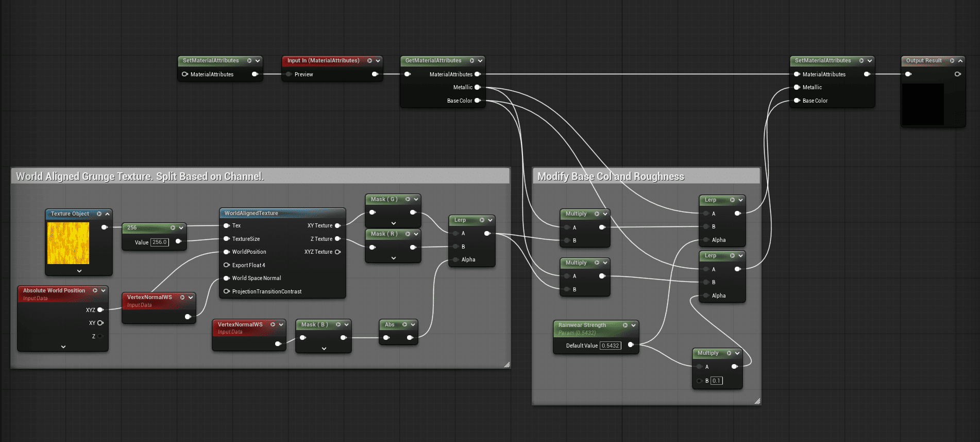Click the Tex input pin on WorldAlignedTexture
Screen dimensions: 980x442
tap(227, 225)
